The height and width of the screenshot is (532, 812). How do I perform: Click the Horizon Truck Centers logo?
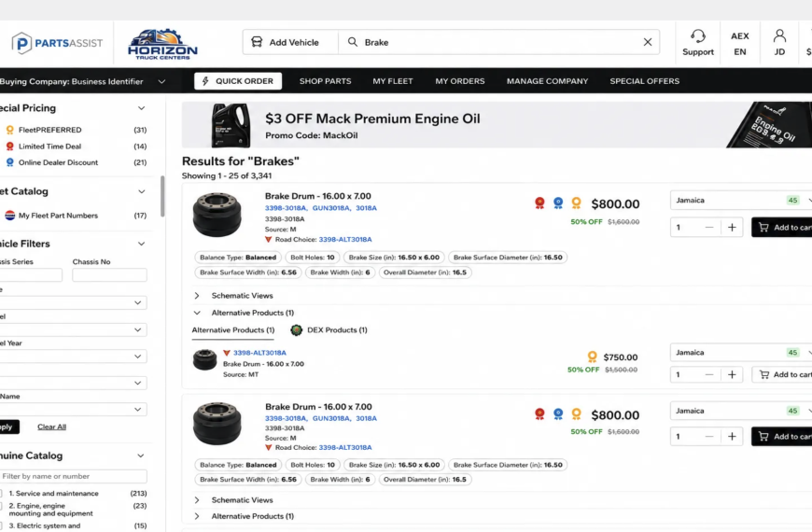tap(162, 44)
